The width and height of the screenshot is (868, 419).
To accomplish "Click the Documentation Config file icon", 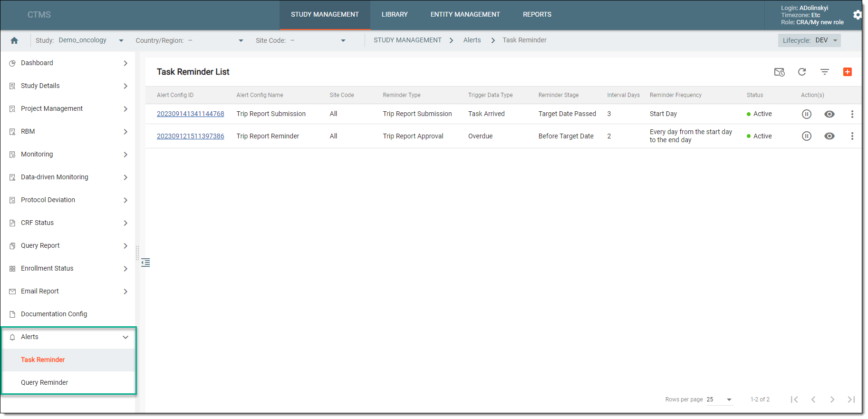I will click(12, 314).
